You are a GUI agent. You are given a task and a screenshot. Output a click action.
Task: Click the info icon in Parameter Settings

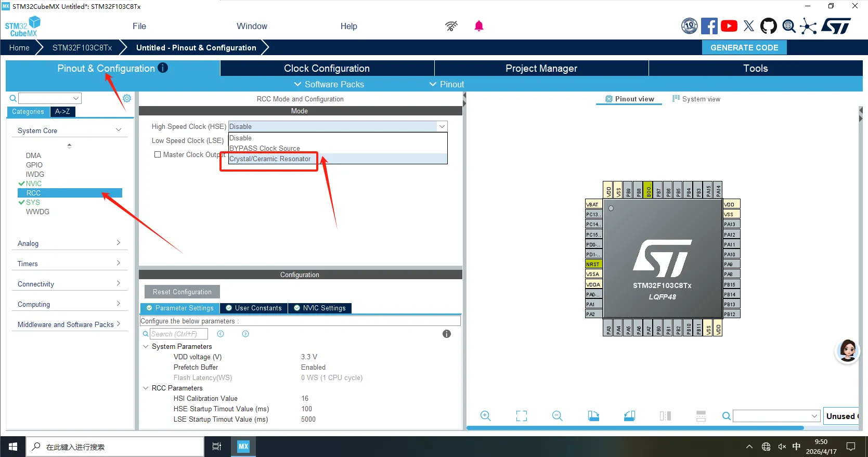point(446,334)
